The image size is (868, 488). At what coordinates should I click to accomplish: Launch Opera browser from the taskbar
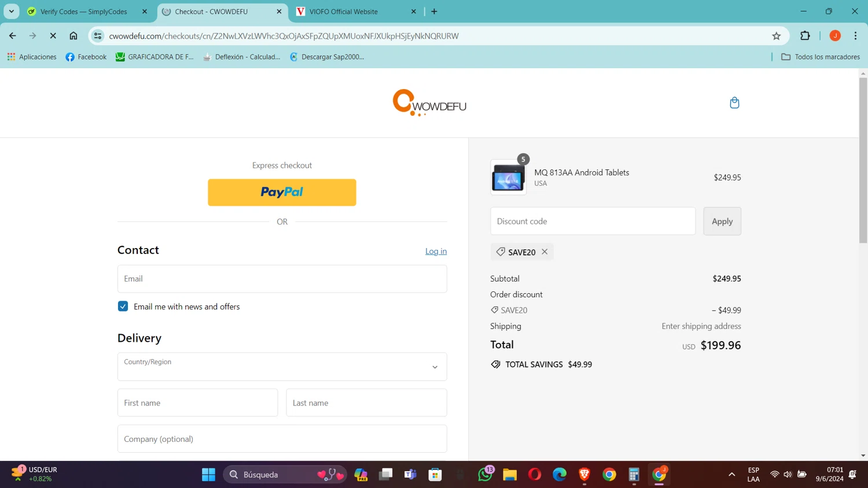pos(535,475)
